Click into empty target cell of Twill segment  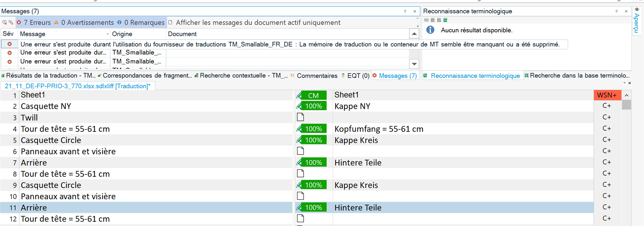[463, 117]
